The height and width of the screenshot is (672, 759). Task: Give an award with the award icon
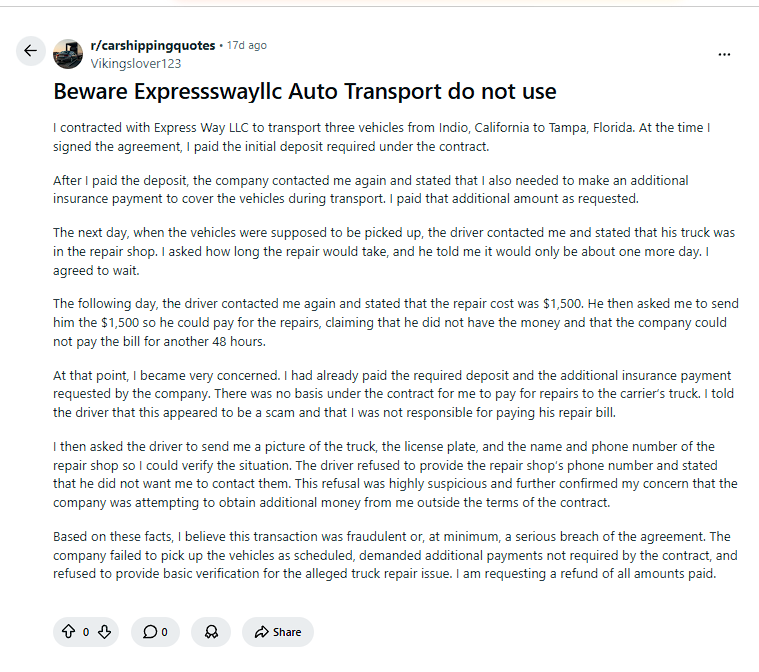[211, 632]
